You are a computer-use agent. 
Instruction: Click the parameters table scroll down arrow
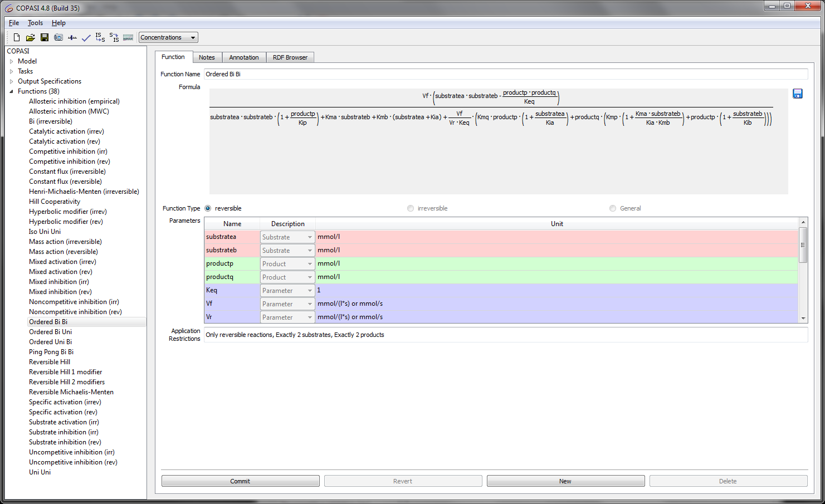pos(803,319)
